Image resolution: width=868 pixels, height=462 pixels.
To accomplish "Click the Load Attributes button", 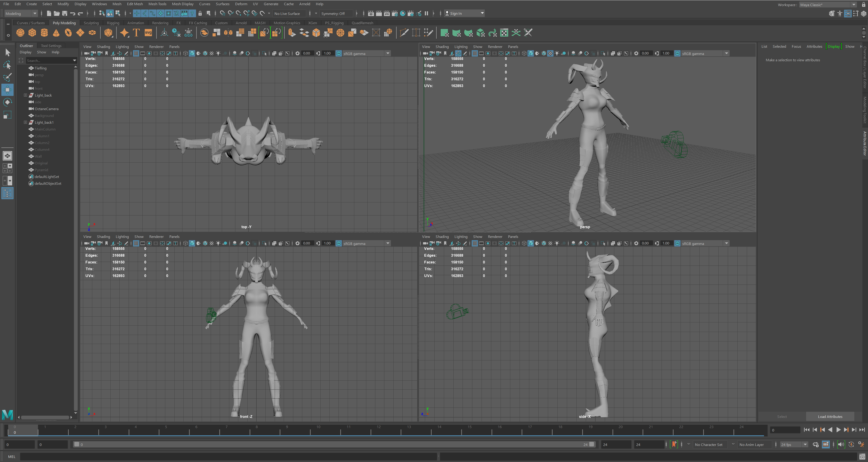I will pos(830,416).
